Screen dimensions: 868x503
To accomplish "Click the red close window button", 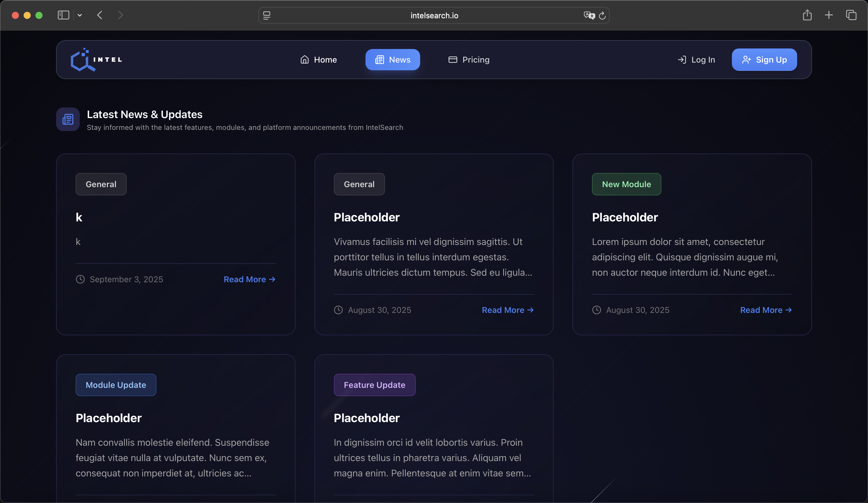I will (x=15, y=15).
